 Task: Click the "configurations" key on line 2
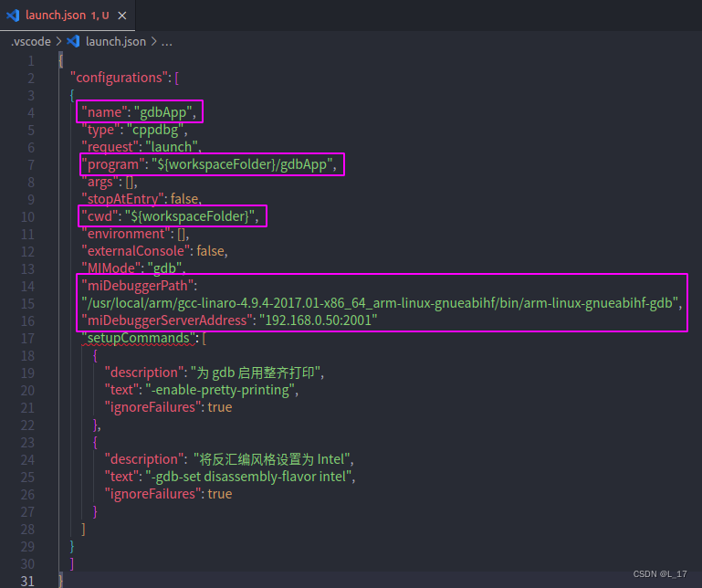[115, 78]
